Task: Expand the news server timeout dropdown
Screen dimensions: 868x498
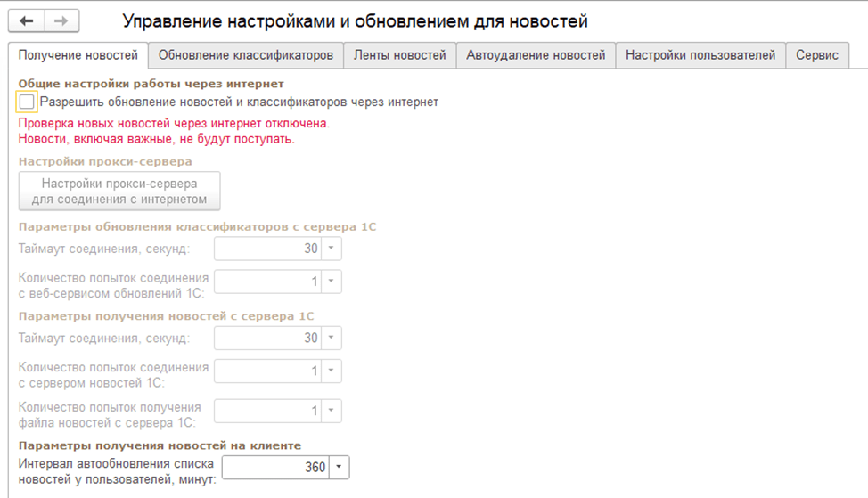Action: pos(332,339)
